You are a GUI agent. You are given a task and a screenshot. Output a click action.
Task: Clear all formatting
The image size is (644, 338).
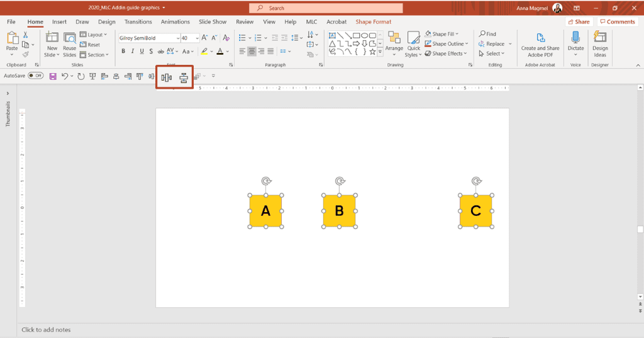[226, 38]
